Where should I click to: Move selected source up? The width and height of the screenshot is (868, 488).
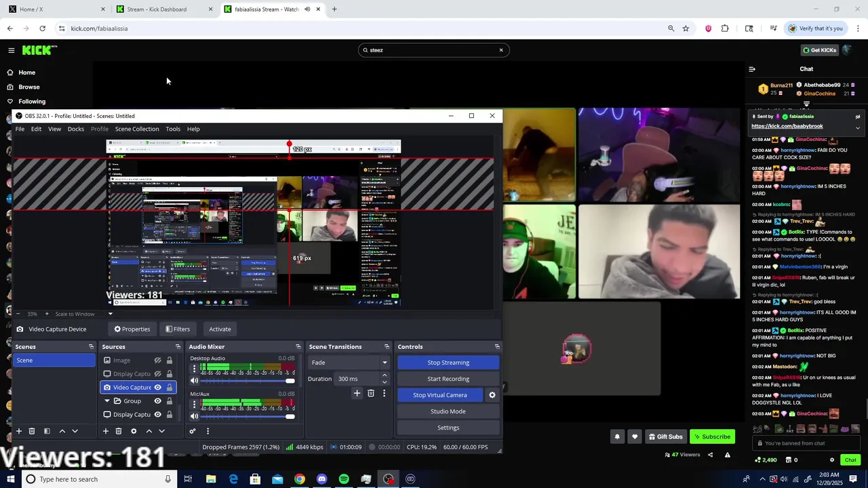pos(149,431)
